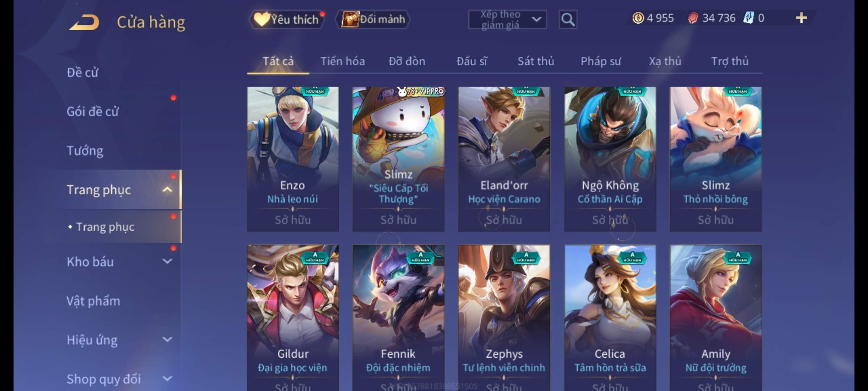Expand the Shop quy đổi section
The height and width of the screenshot is (391, 868).
[x=167, y=379]
